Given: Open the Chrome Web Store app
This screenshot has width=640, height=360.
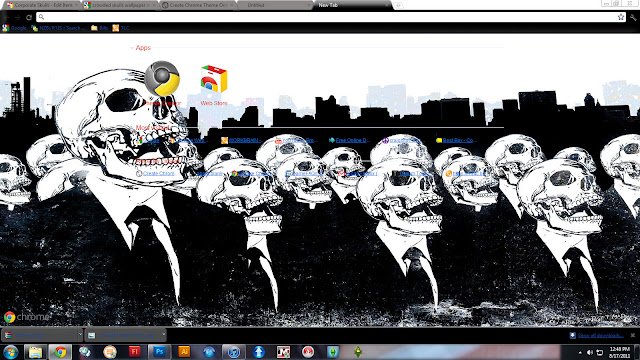Looking at the screenshot, I should click(x=213, y=79).
